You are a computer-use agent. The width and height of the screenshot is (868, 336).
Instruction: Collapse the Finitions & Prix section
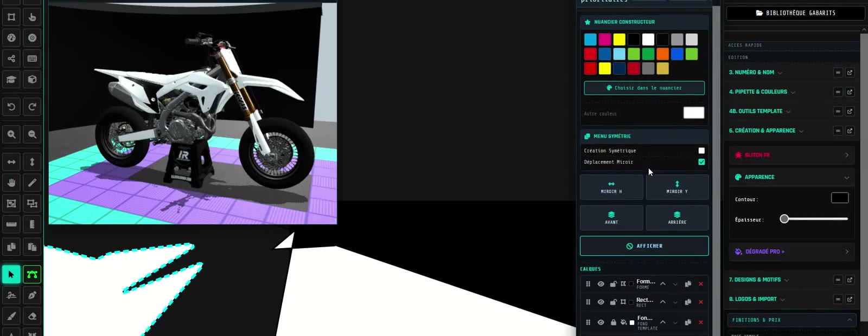click(792, 320)
